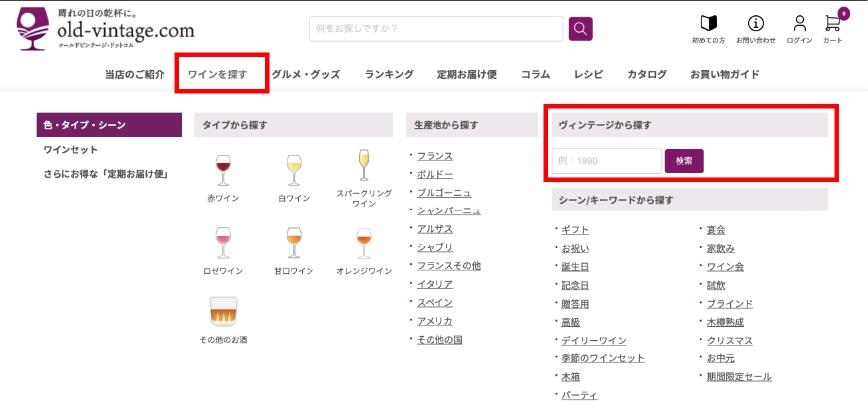Focus the main search box
The height and width of the screenshot is (419, 868).
pos(435,28)
